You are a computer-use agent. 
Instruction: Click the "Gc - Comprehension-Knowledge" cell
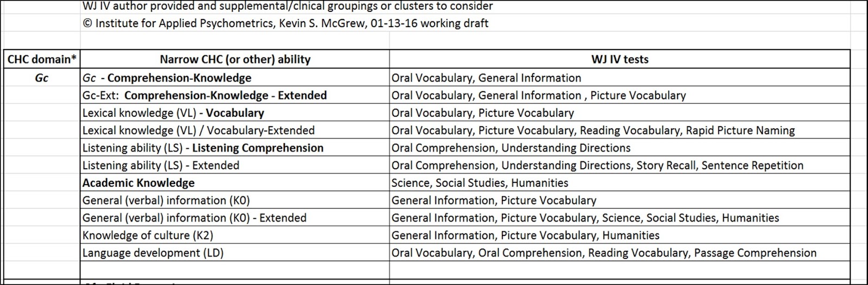[x=167, y=78]
